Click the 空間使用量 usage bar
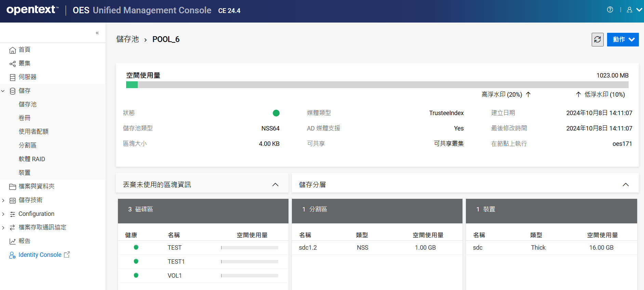The image size is (644, 290). coord(377,85)
